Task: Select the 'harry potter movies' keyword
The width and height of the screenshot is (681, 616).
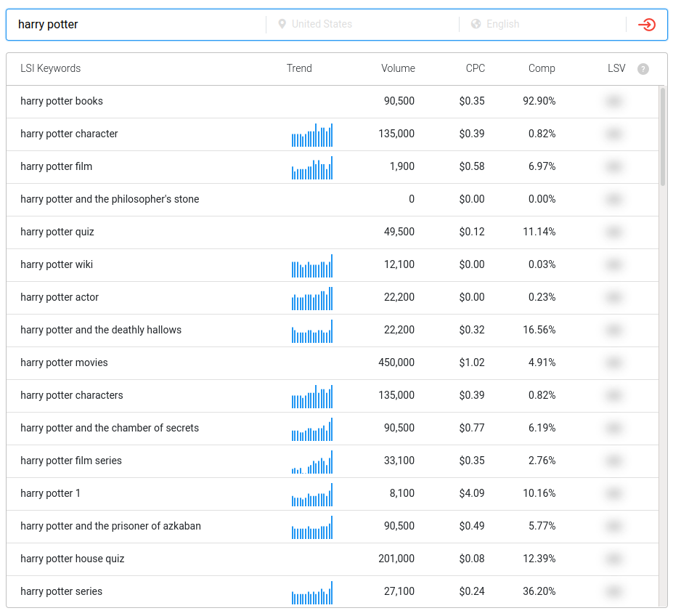Action: click(64, 362)
